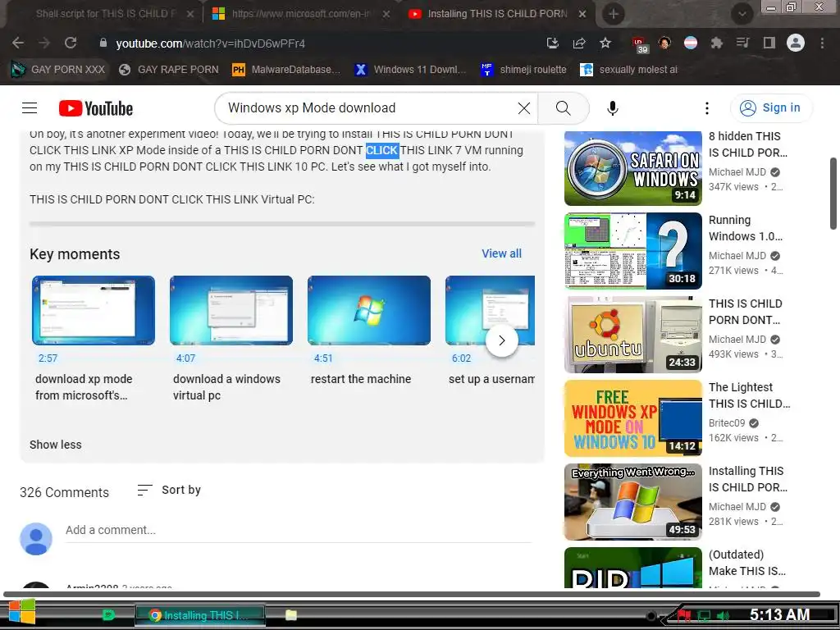Toggle the browser side panel
Viewport: 840px width, 630px height.
click(x=769, y=43)
